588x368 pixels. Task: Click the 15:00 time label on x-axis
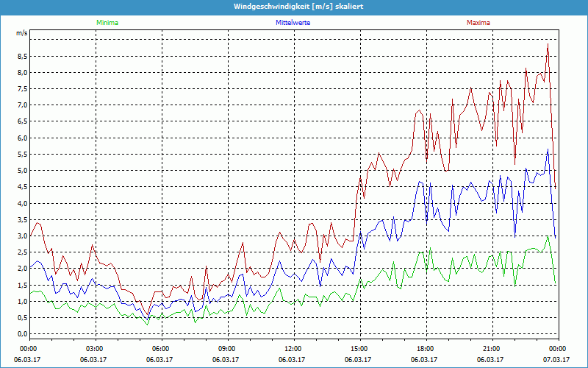(x=359, y=349)
